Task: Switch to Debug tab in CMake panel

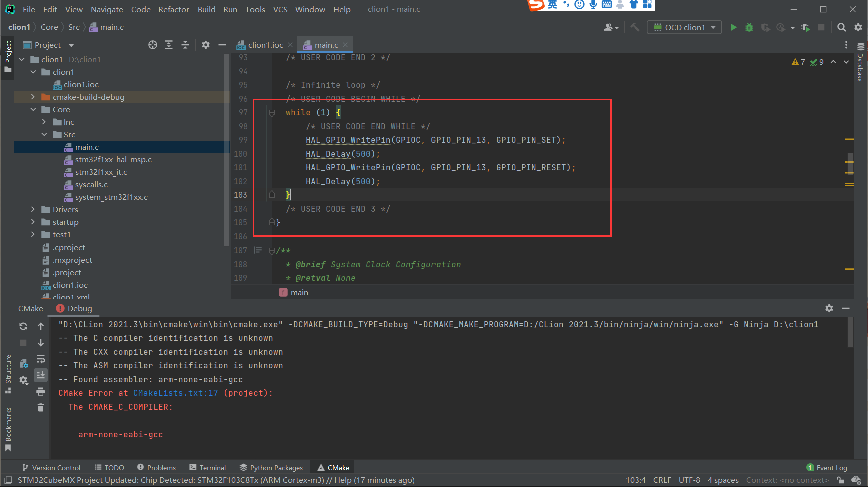Action: [74, 308]
